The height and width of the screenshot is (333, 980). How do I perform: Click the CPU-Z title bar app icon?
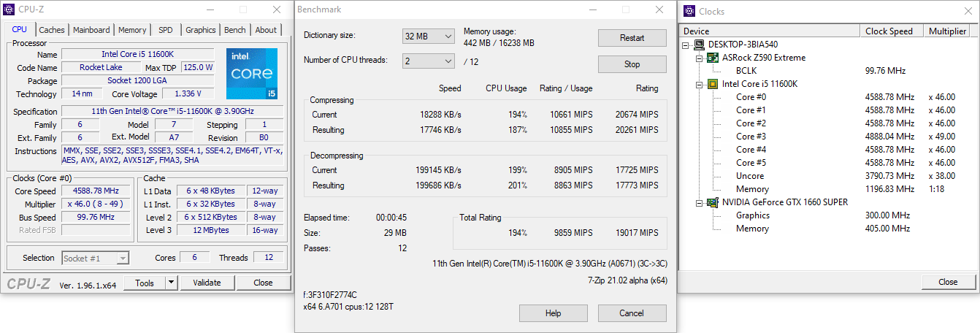pyautogui.click(x=8, y=9)
